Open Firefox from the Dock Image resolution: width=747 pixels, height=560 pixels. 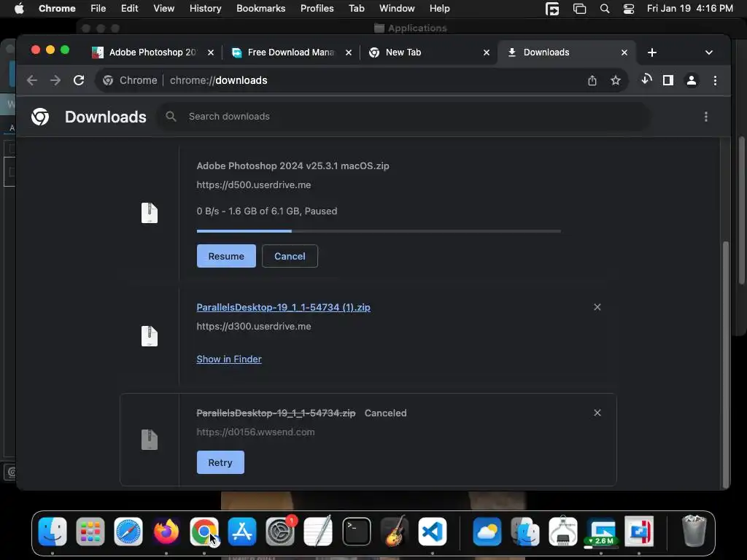(166, 532)
